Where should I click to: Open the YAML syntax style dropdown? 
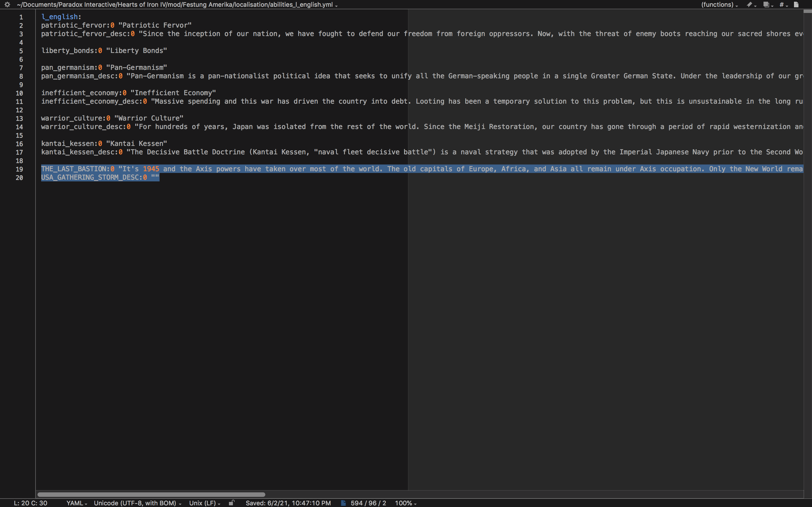click(76, 503)
